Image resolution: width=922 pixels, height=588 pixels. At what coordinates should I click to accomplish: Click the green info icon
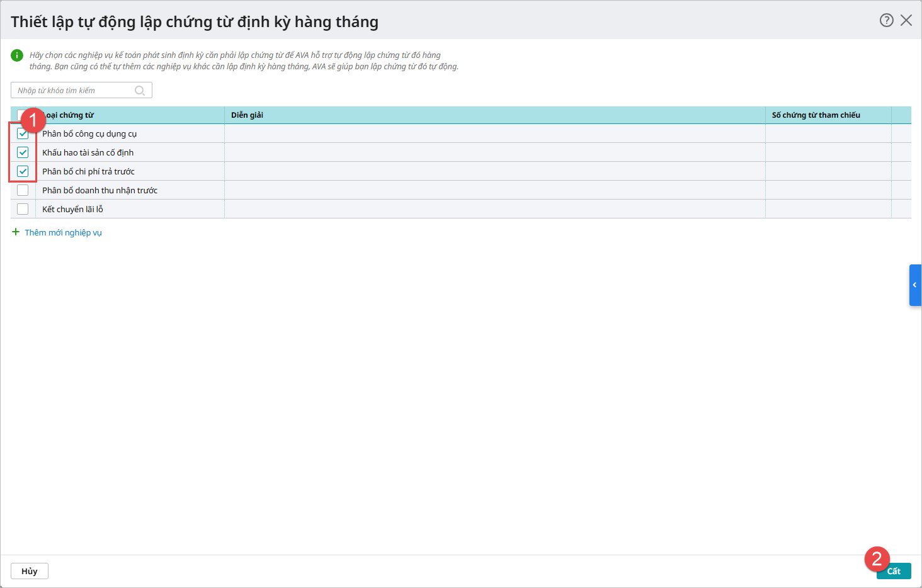[x=17, y=55]
